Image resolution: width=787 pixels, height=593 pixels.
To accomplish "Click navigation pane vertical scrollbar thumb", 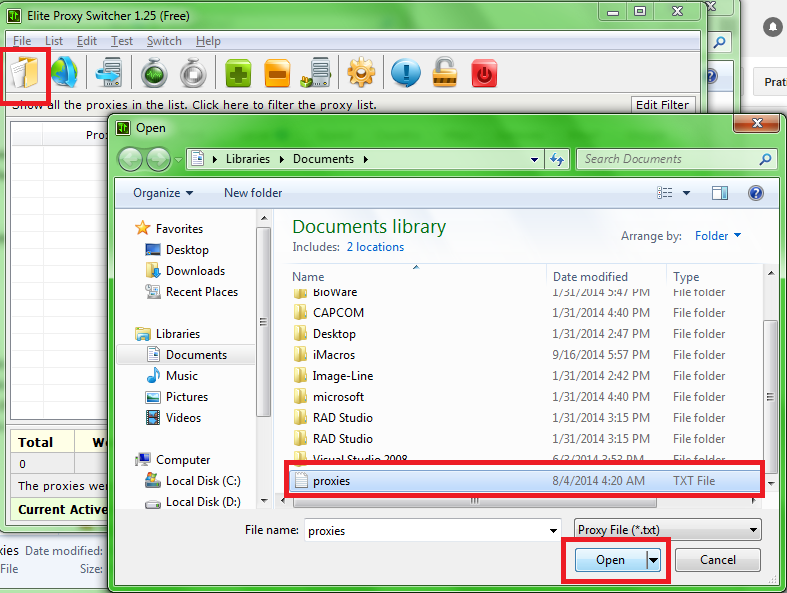I will pyautogui.click(x=263, y=321).
